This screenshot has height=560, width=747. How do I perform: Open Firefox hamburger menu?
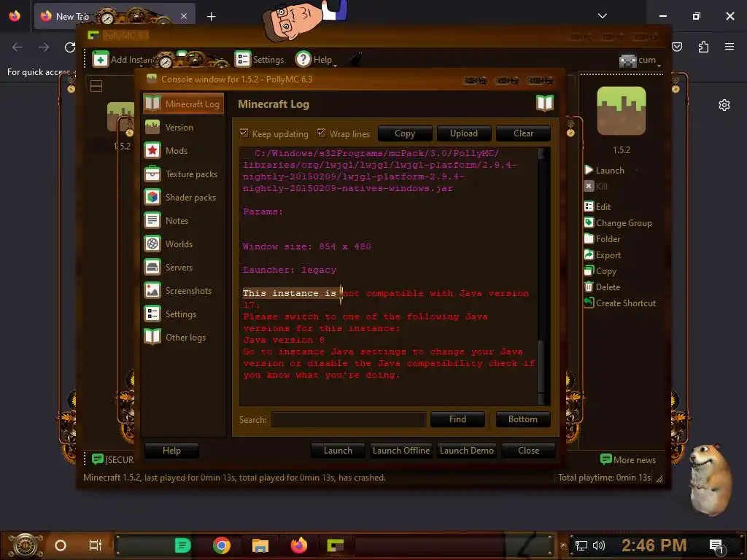point(729,47)
